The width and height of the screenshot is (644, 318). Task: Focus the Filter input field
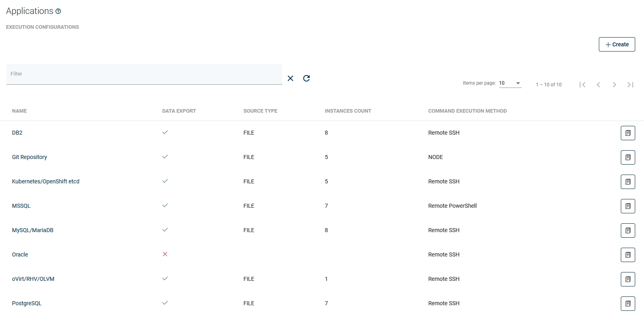coord(144,74)
